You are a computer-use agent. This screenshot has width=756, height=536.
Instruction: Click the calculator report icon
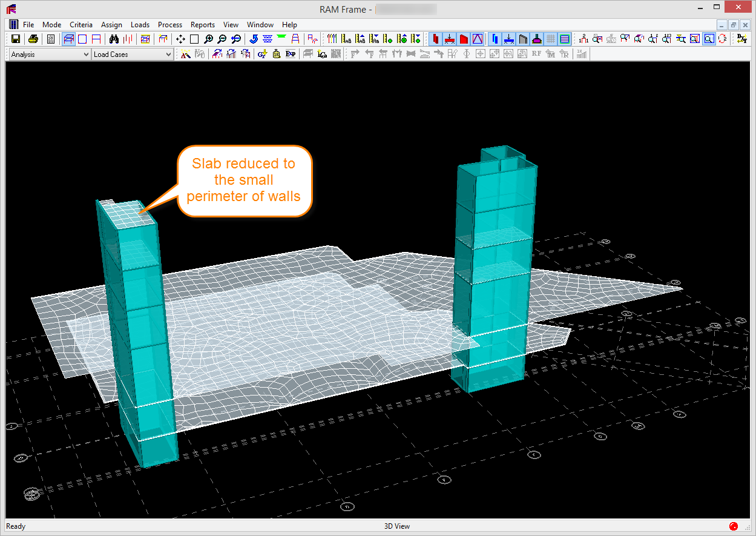[x=51, y=39]
